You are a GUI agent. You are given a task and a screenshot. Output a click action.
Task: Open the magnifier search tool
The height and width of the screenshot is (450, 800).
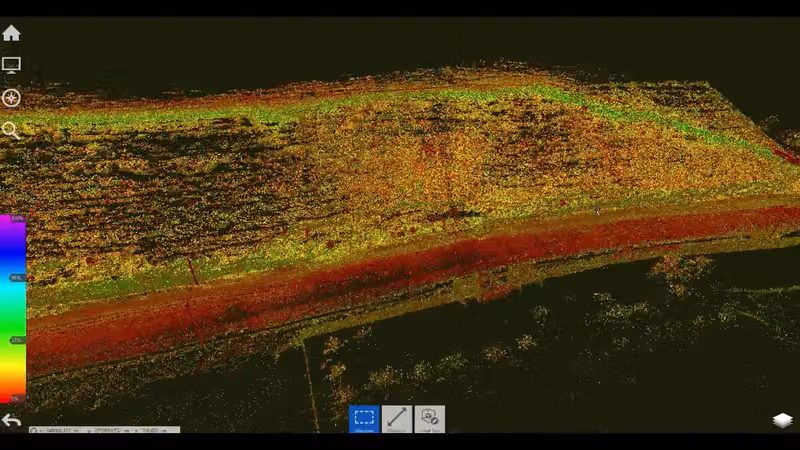[x=11, y=131]
